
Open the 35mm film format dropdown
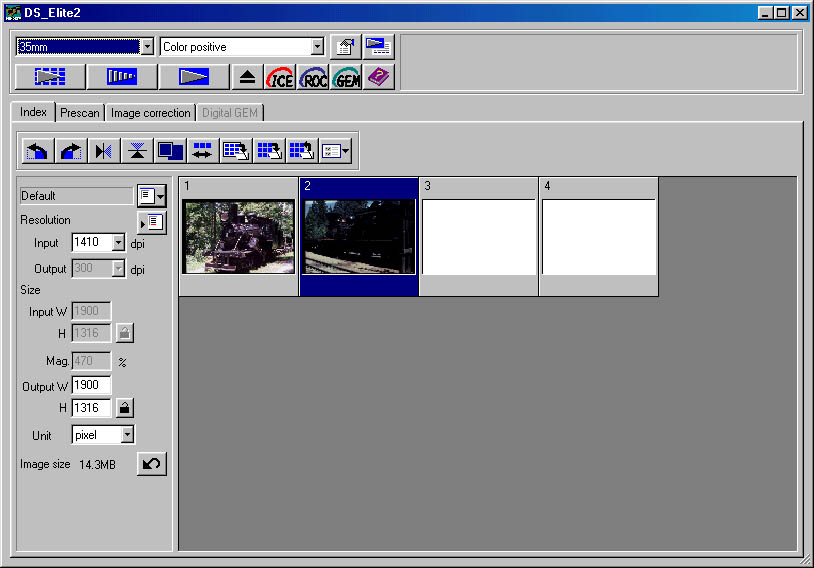(147, 47)
